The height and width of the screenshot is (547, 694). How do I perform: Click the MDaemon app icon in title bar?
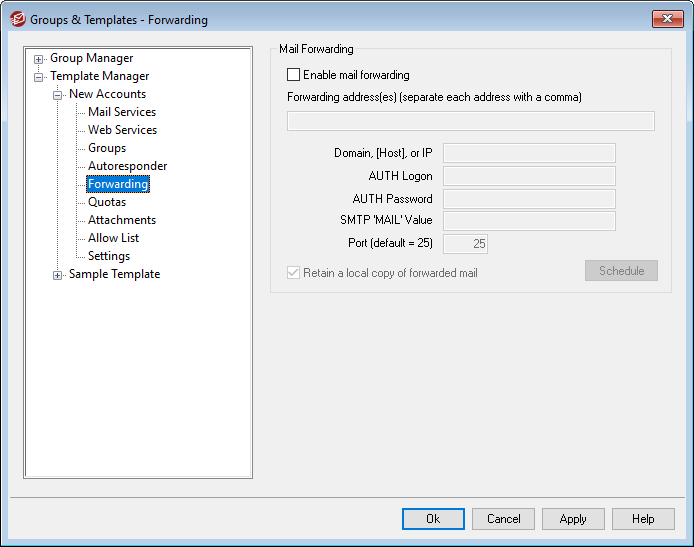[x=17, y=18]
